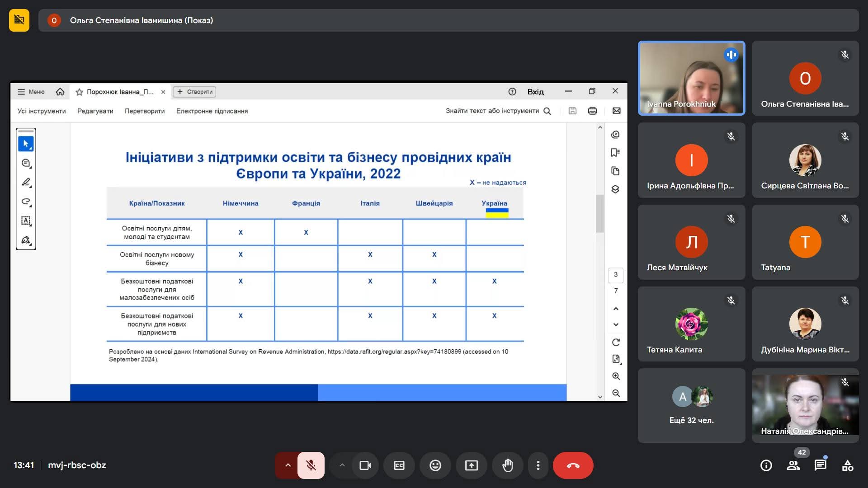Open more options three-dot menu
The height and width of the screenshot is (488, 868).
coord(538,465)
